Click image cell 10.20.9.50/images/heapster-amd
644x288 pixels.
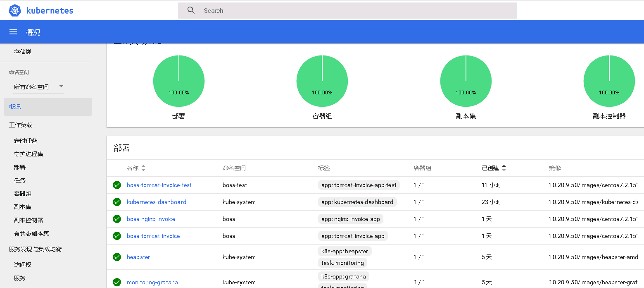click(594, 257)
